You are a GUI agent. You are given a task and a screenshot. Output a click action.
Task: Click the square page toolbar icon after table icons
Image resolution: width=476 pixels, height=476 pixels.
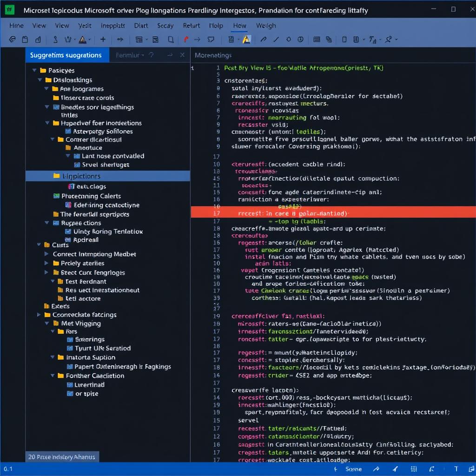(x=171, y=40)
